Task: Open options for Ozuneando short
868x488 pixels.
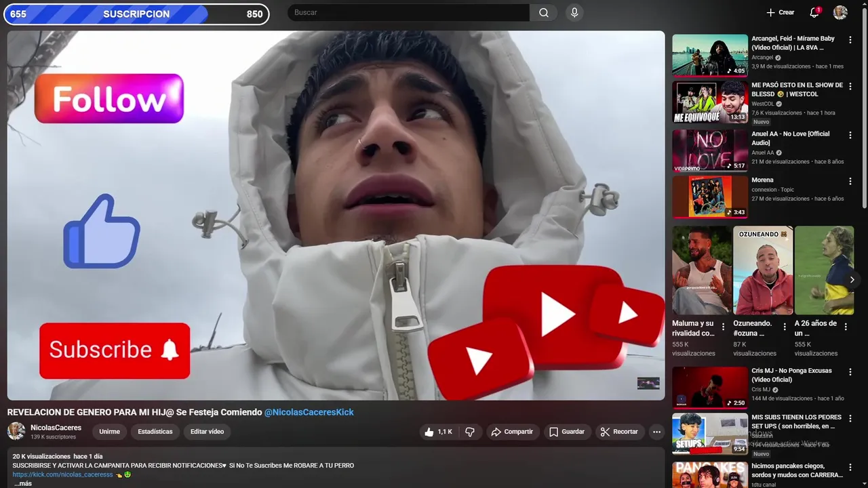Action: [x=785, y=327]
